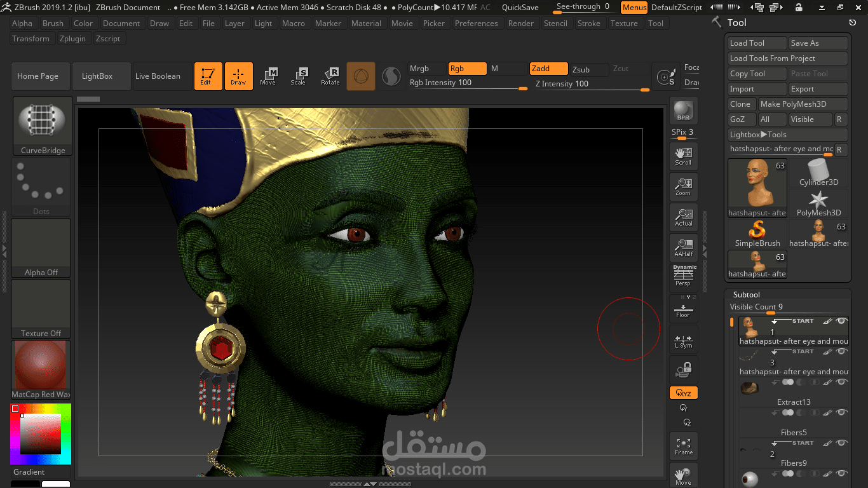
Task: Click the Y axis rotation icon
Action: click(683, 408)
